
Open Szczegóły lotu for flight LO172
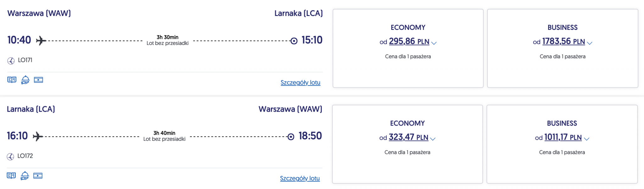(x=300, y=178)
